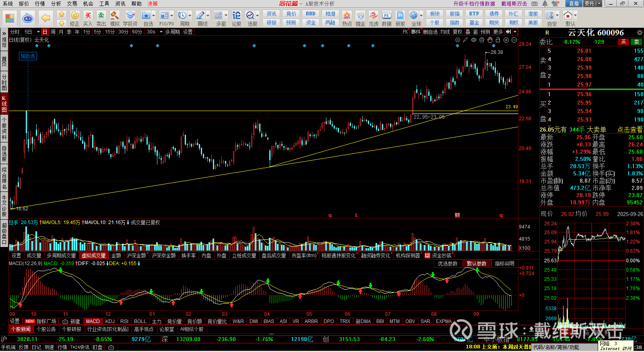Open the AI assistant robot icon
Image resolution: width=644 pixels, height=352 pixels.
point(28,18)
